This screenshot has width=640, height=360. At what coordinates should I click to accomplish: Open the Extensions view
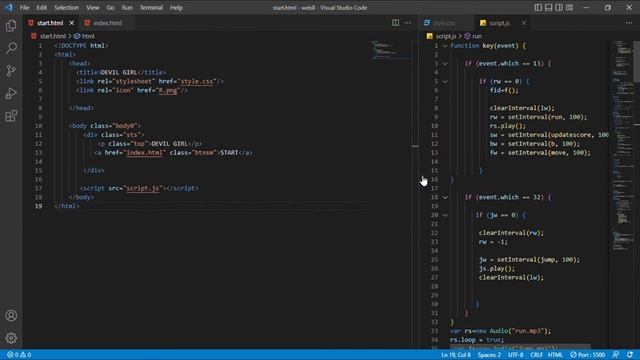pyautogui.click(x=11, y=116)
